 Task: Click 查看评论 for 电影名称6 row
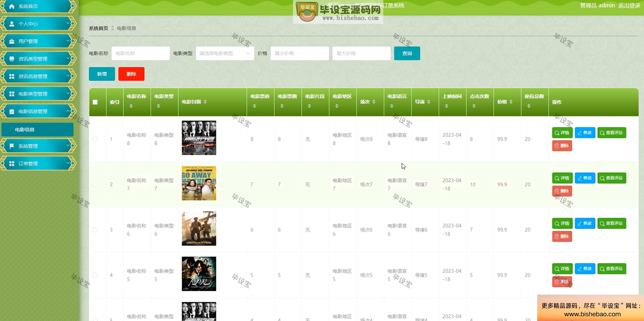(x=612, y=223)
